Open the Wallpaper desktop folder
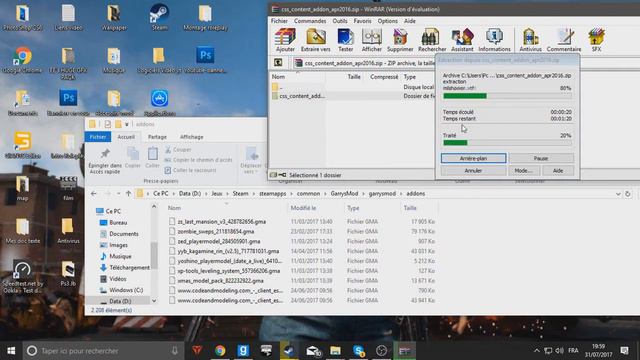The image size is (640, 360). 114,17
